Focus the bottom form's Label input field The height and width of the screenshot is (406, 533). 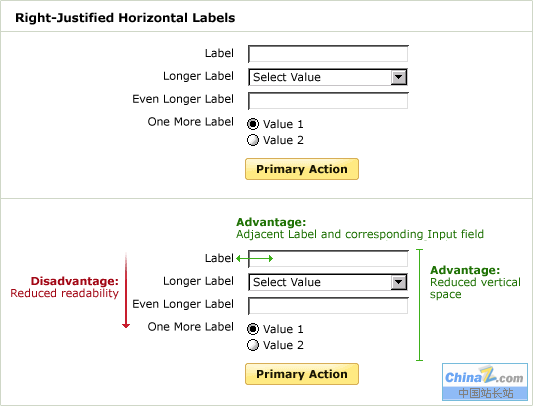(328, 259)
